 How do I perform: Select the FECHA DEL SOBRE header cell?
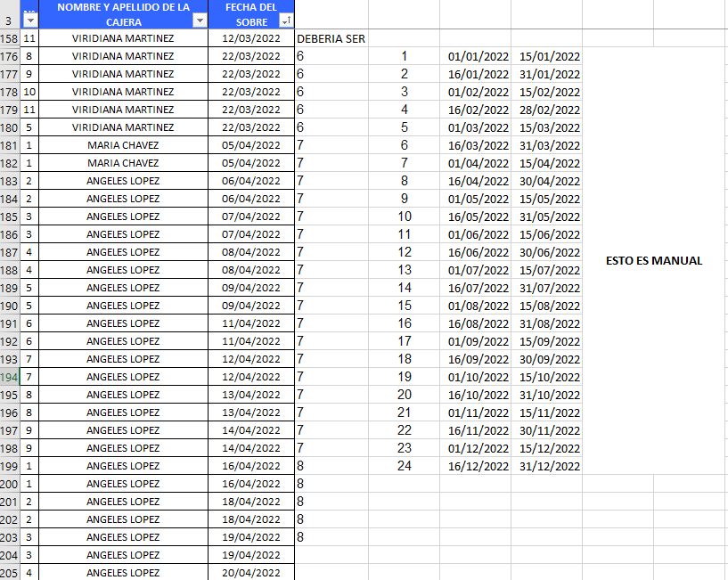tap(251, 14)
